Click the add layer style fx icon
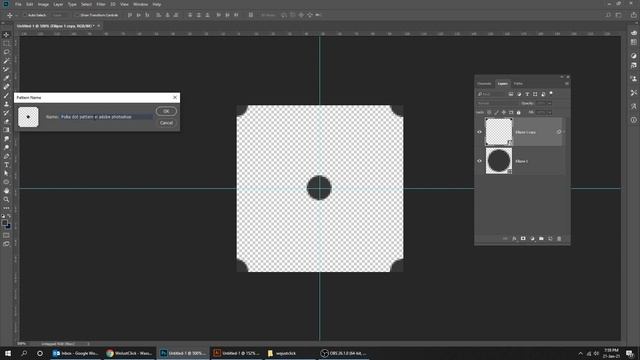640x360 pixels. pyautogui.click(x=514, y=238)
